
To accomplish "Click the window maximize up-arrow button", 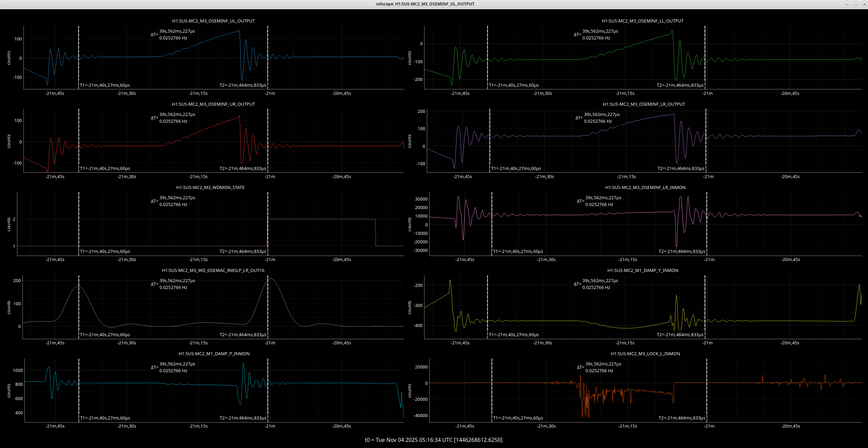I will pyautogui.click(x=856, y=4).
